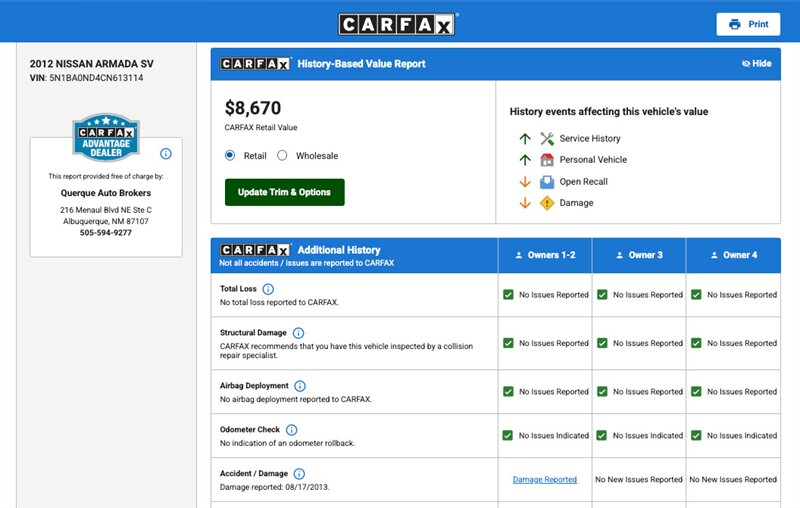Click the VIN 5N1BA0ND4CN613114 text

click(x=96, y=78)
